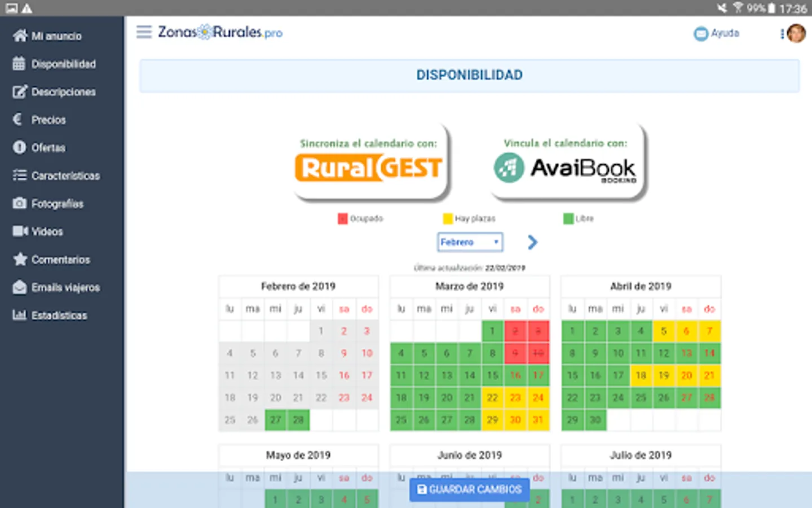Click the Julio de 2019 month title
This screenshot has height=508, width=812.
click(x=641, y=455)
